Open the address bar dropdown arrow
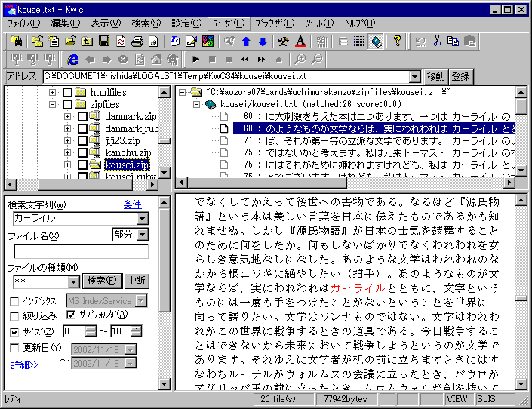 [x=414, y=77]
